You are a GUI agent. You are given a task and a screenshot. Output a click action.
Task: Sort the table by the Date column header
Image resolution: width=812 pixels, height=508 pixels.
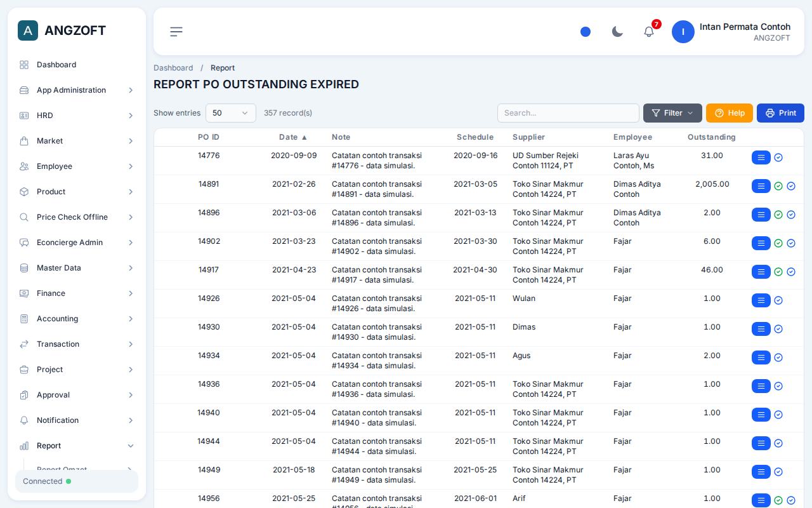(293, 137)
